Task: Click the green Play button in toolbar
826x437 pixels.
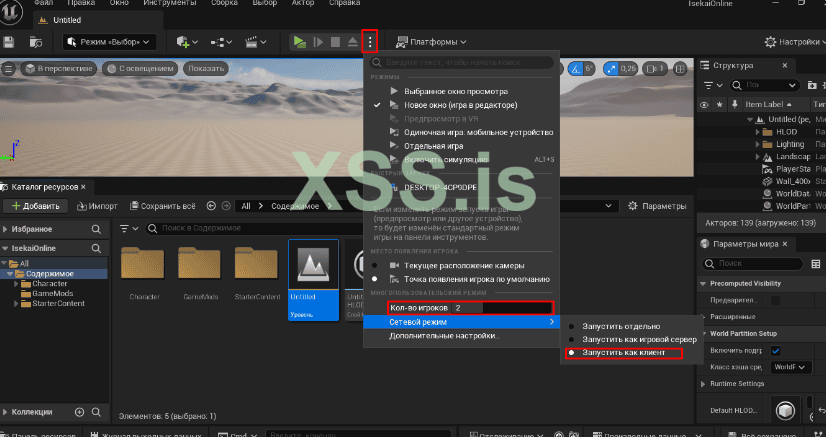Action: [x=299, y=41]
